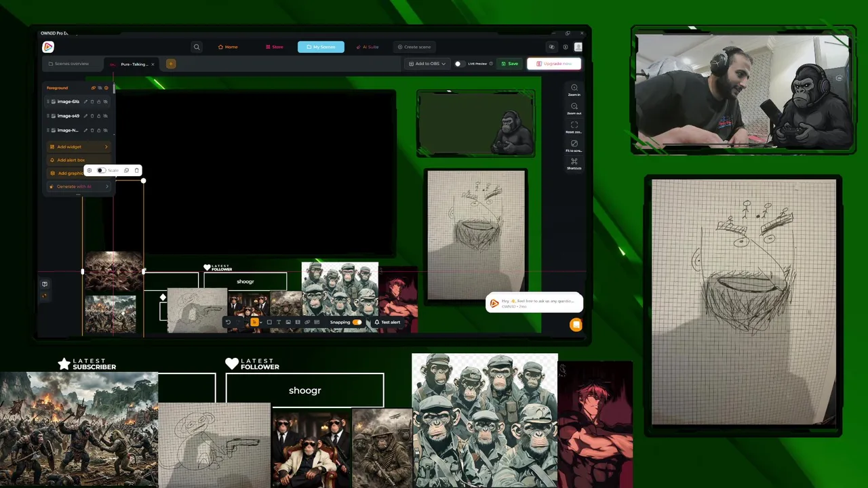Rename the image-6Xs layer via pencil icon
868x488 pixels.
click(x=86, y=102)
